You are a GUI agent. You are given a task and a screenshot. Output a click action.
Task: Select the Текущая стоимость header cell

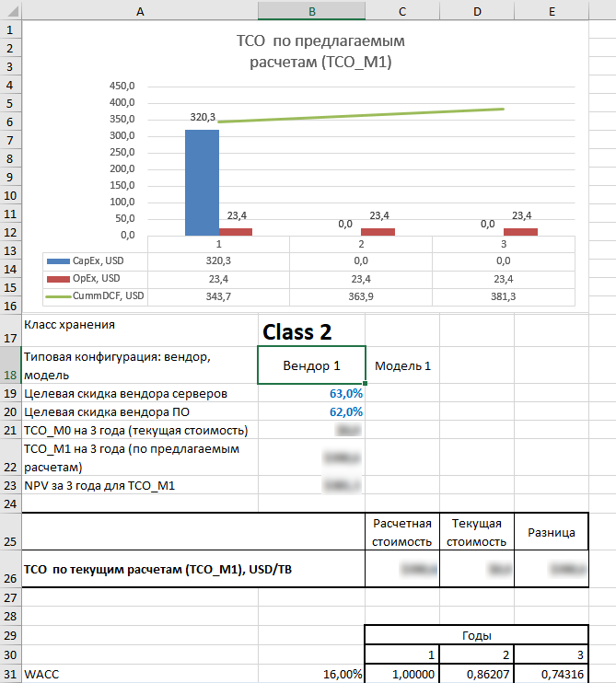click(477, 532)
